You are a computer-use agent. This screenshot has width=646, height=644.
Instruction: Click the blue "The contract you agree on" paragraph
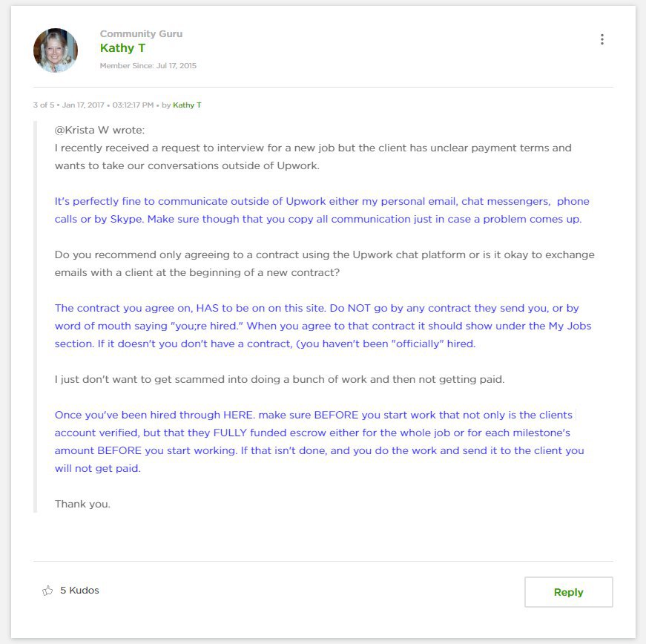[323, 326]
